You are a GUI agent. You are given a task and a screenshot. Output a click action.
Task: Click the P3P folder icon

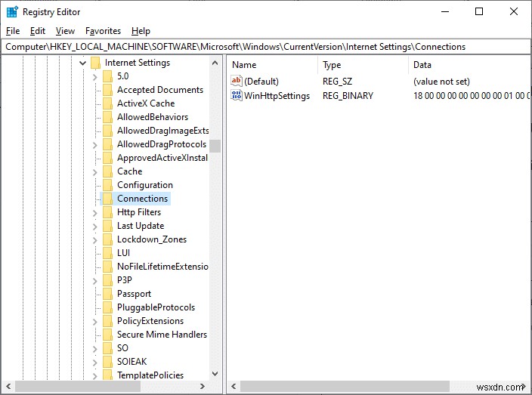(x=108, y=280)
